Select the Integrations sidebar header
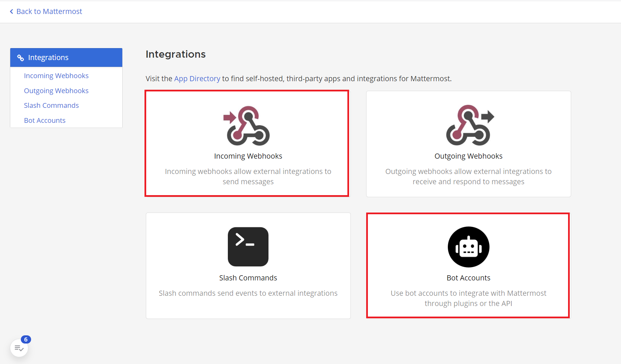Image resolution: width=621 pixels, height=364 pixels. point(66,57)
